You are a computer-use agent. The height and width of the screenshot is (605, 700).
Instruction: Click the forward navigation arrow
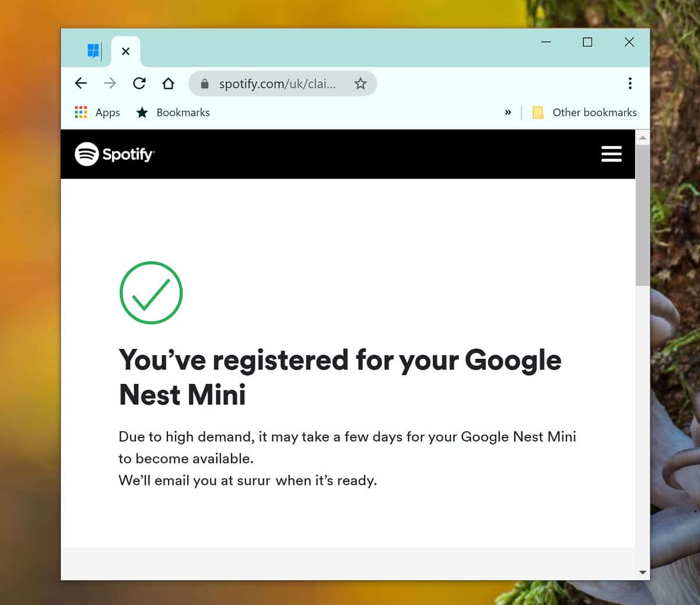(110, 83)
